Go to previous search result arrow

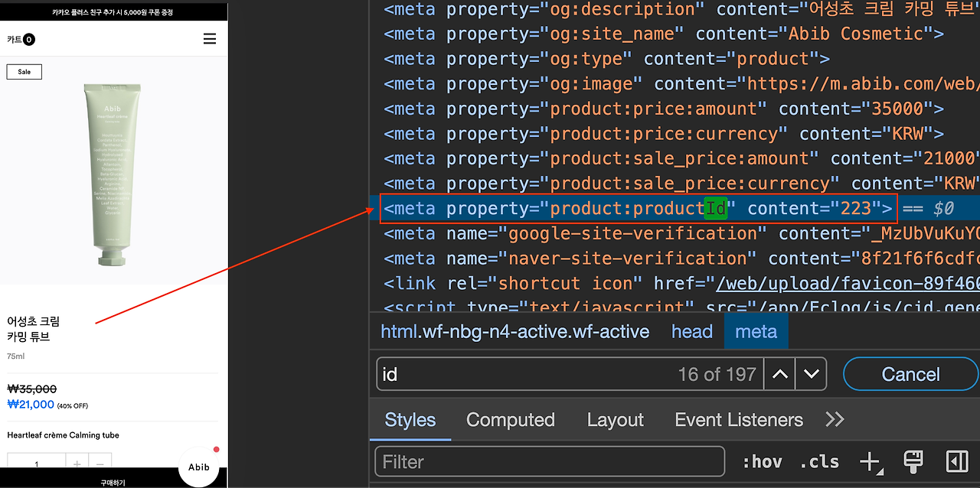779,374
